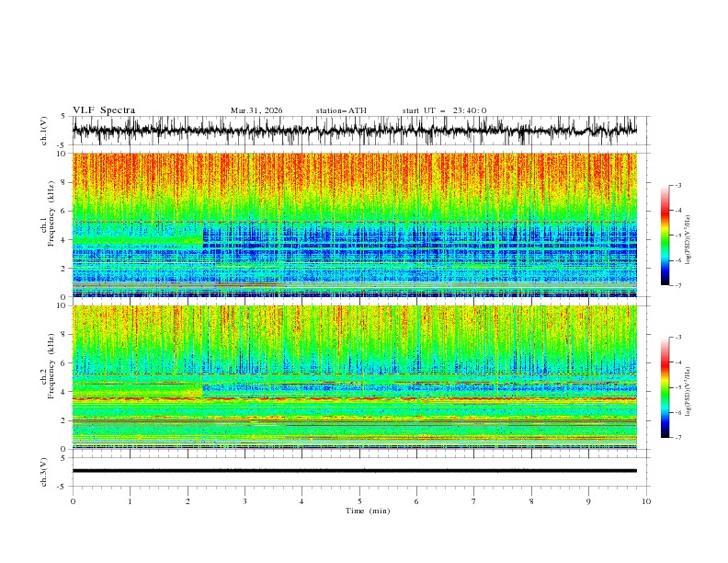Click tick label "4" on the Time axis
Viewport: 728px width, 563px height.
point(301,501)
